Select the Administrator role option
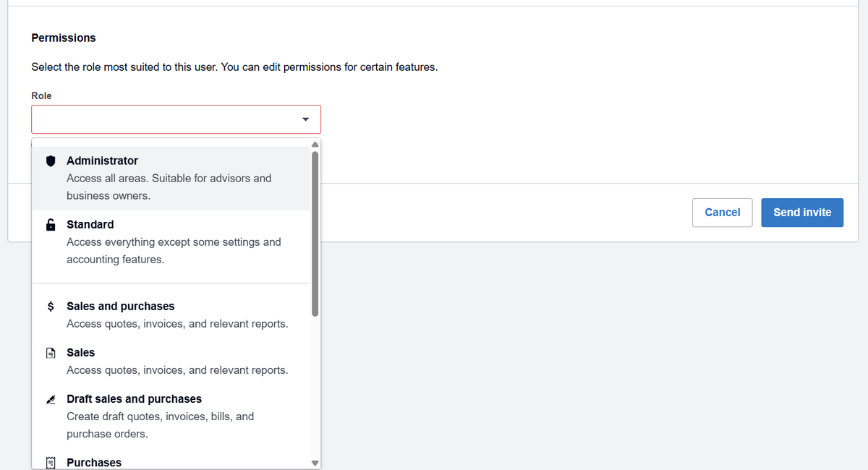 pos(171,179)
